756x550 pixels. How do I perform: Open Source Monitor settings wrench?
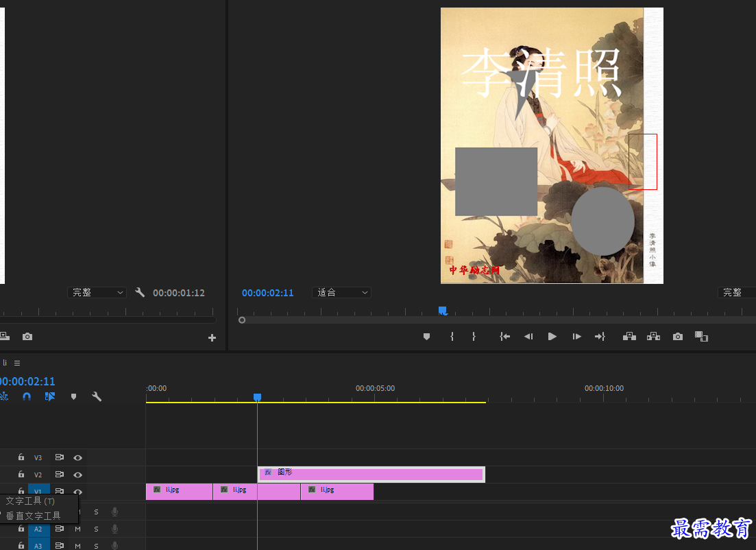click(140, 292)
